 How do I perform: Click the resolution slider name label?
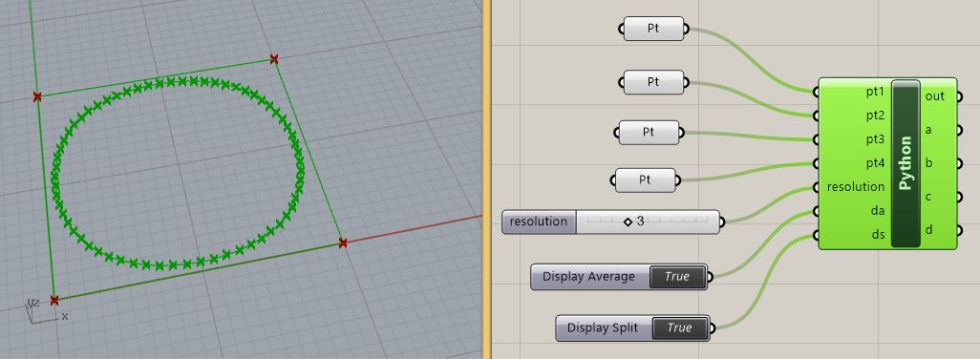pos(539,222)
